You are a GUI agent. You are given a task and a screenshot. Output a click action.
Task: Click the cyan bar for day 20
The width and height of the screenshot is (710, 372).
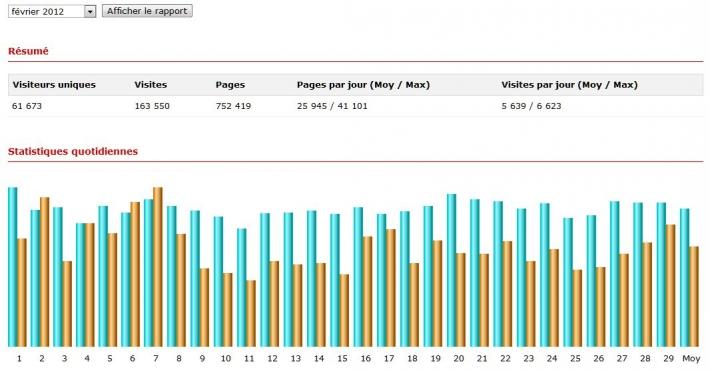click(451, 271)
